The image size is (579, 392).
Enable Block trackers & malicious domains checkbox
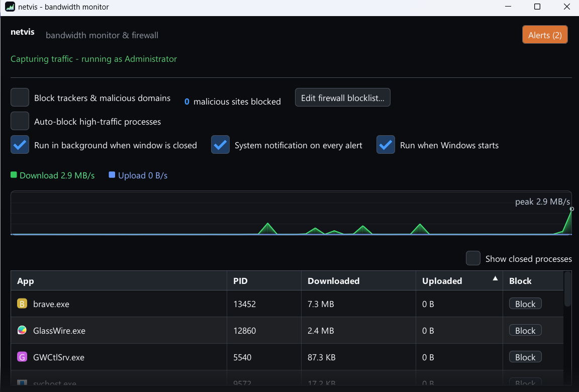click(20, 97)
